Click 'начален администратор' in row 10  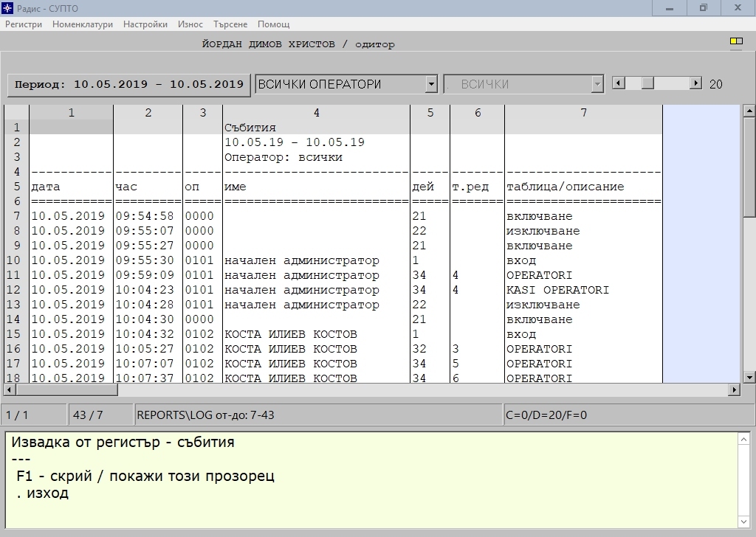pyautogui.click(x=316, y=260)
